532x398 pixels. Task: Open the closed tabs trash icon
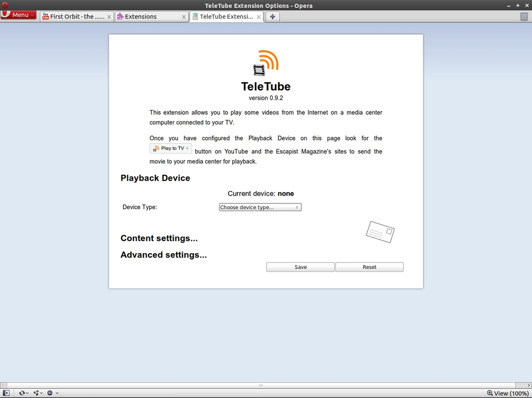pos(524,17)
